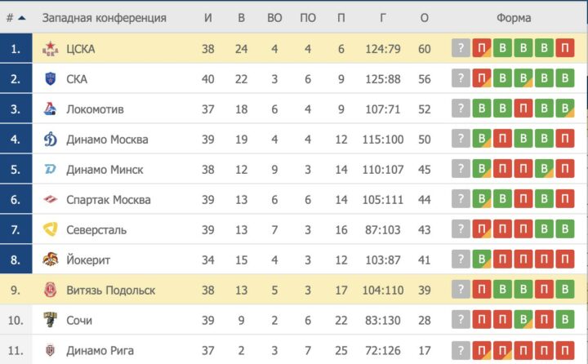The width and height of the screenshot is (588, 364).
Task: Sort standings by the О points column
Action: click(424, 18)
